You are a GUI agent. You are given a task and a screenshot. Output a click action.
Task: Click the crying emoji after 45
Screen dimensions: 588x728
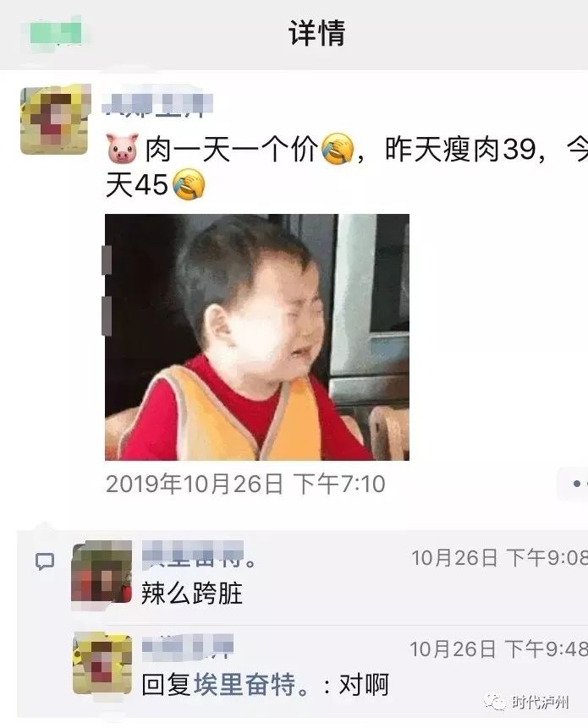[x=189, y=184]
